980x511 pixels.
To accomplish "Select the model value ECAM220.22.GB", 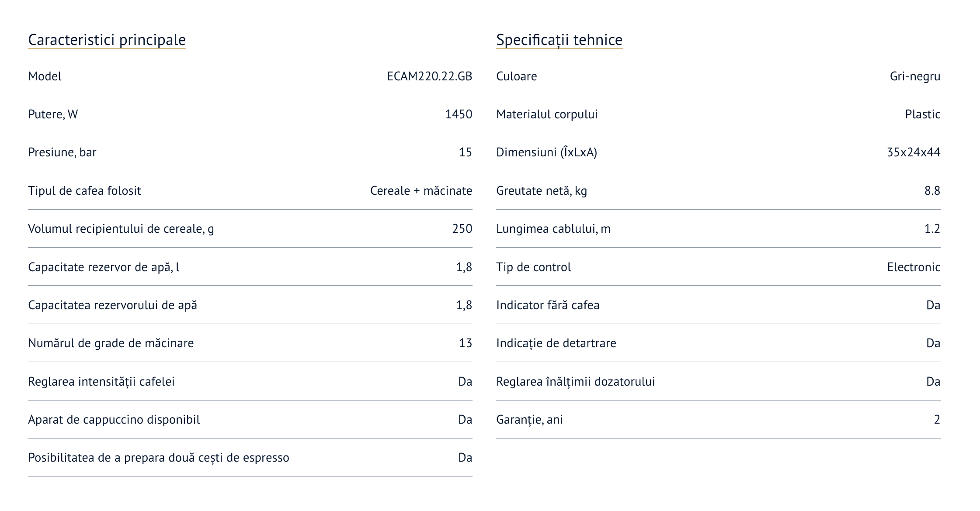I will (429, 76).
